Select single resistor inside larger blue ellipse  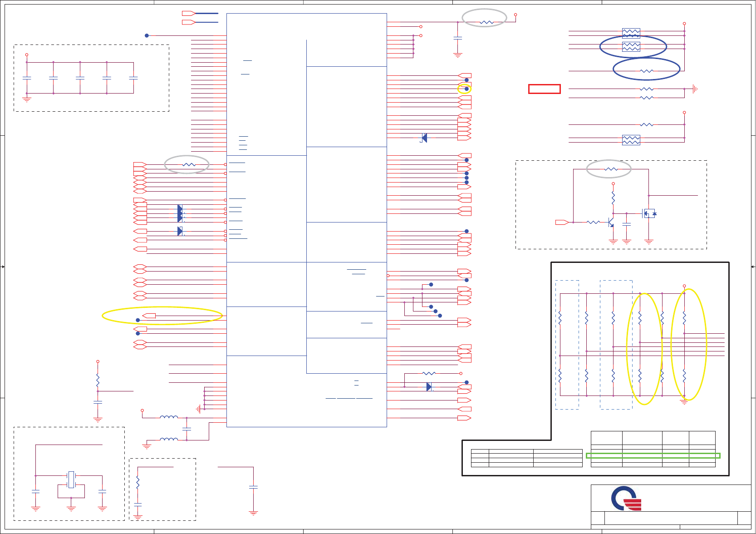[647, 71]
